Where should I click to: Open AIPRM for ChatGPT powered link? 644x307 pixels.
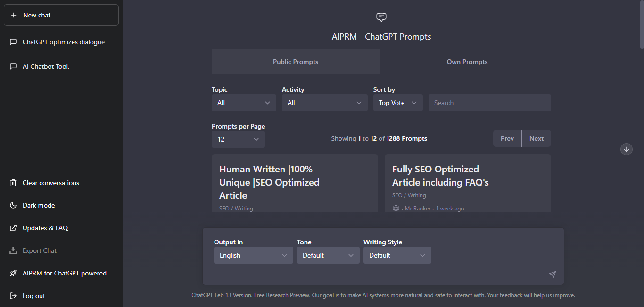pyautogui.click(x=61, y=273)
